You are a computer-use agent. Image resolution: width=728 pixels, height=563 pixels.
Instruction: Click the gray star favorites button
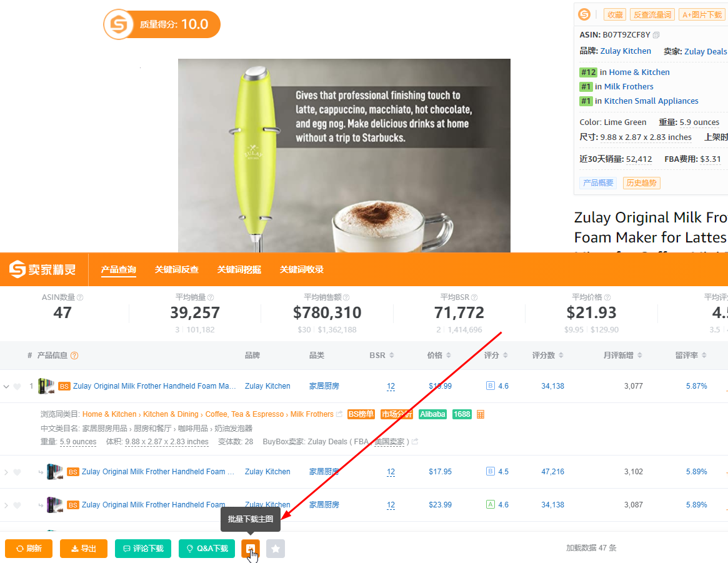(x=276, y=549)
